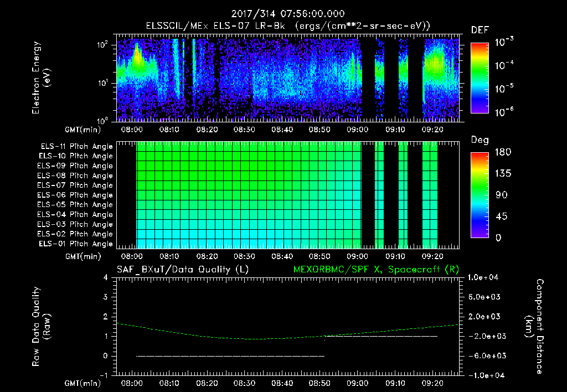Click the 08:00 tick label under spectrogram
Image resolution: width=567 pixels, height=392 pixels.
[x=132, y=130]
